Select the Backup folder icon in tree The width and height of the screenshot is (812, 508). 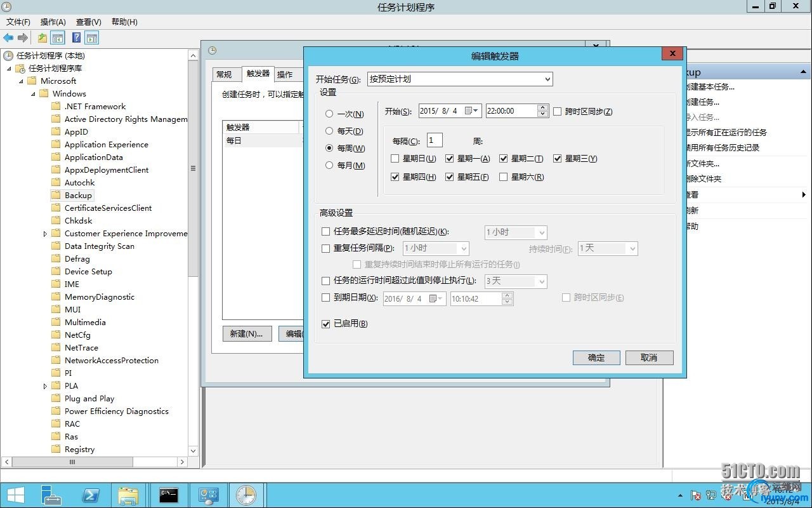tap(56, 195)
